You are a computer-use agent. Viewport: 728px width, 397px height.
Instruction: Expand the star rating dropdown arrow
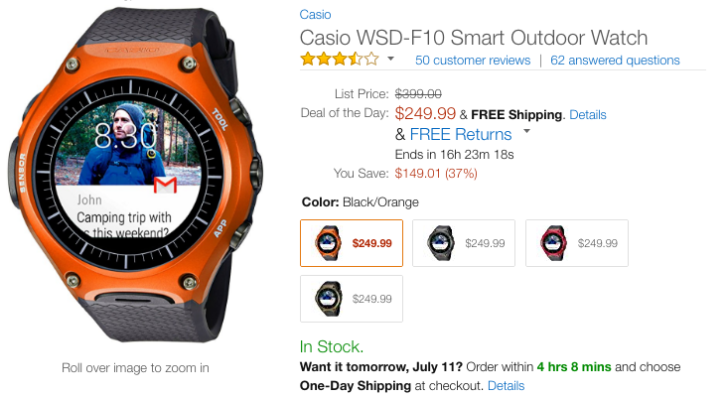(x=390, y=59)
